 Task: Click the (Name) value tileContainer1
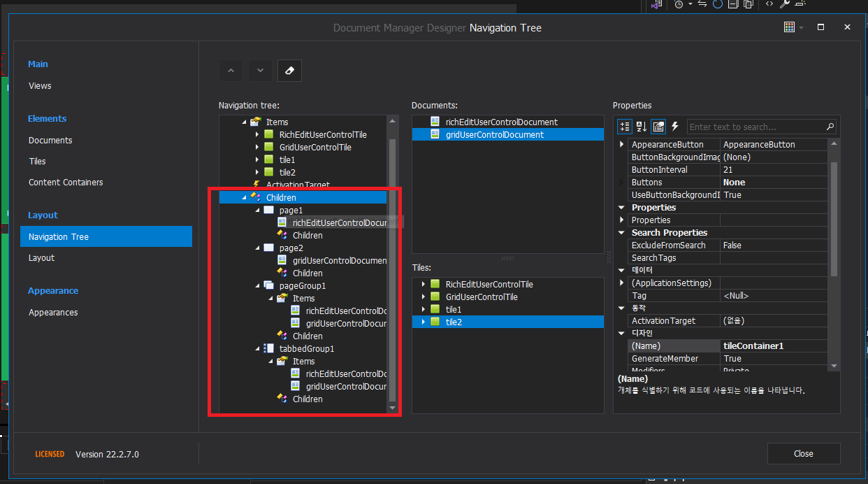click(x=774, y=346)
